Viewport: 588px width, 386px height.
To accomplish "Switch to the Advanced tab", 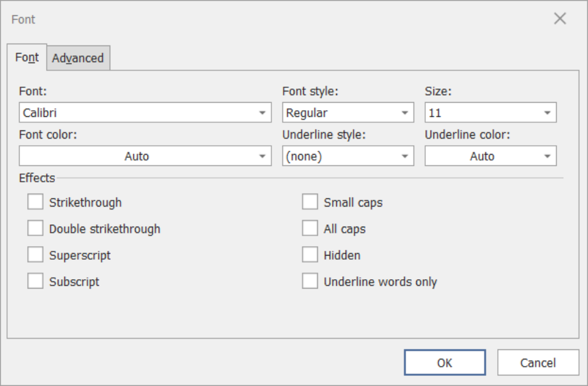I will (78, 58).
